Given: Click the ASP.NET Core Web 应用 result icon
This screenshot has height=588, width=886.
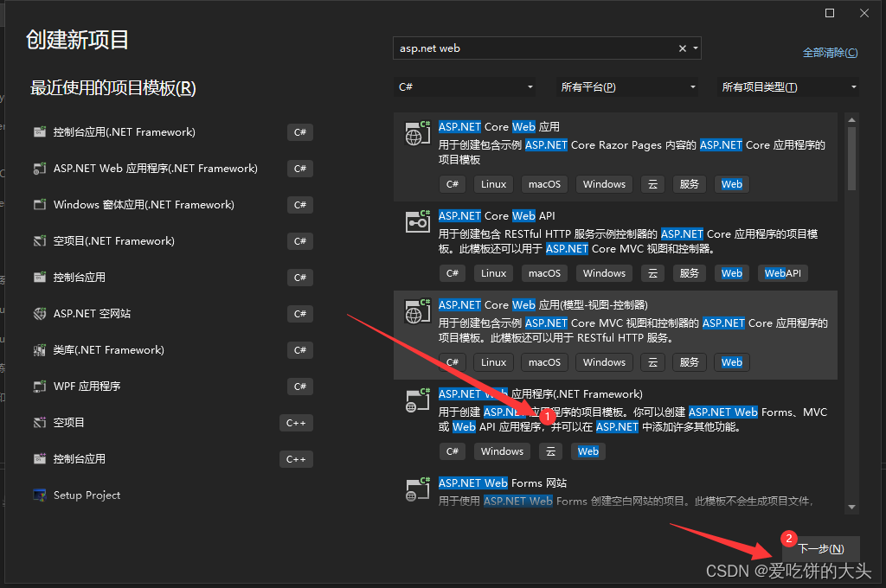Looking at the screenshot, I should [x=418, y=133].
